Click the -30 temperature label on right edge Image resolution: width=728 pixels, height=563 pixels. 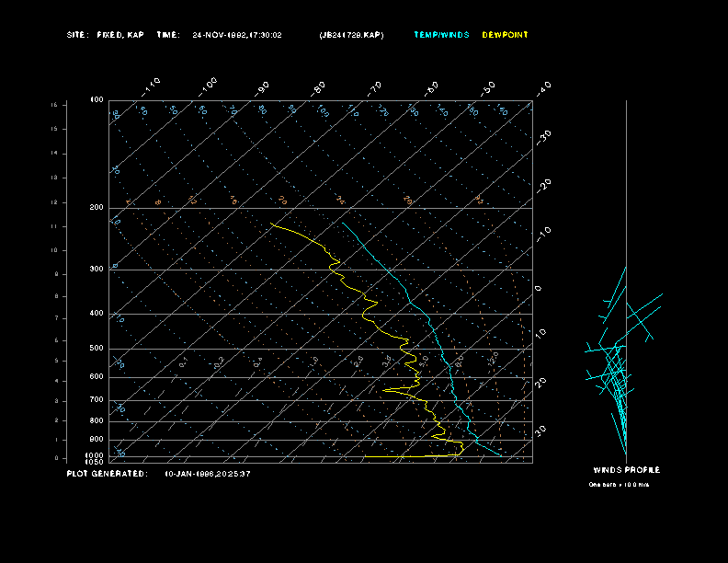[544, 137]
